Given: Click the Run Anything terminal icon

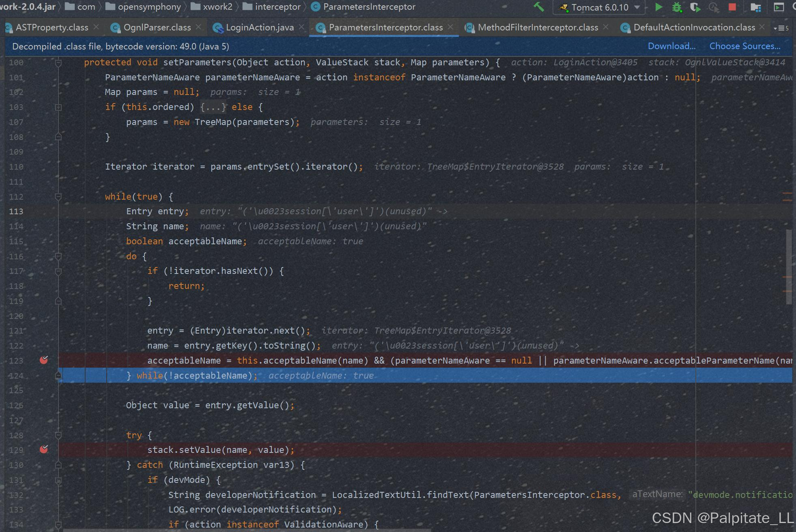Looking at the screenshot, I should pos(779,7).
